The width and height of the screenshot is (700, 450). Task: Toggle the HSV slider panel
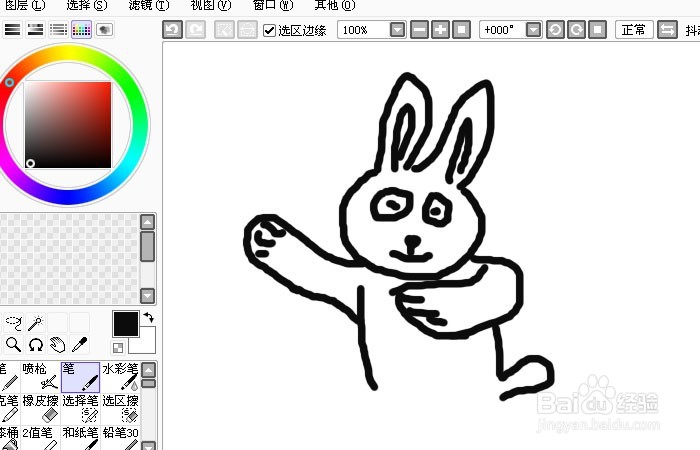pos(35,29)
